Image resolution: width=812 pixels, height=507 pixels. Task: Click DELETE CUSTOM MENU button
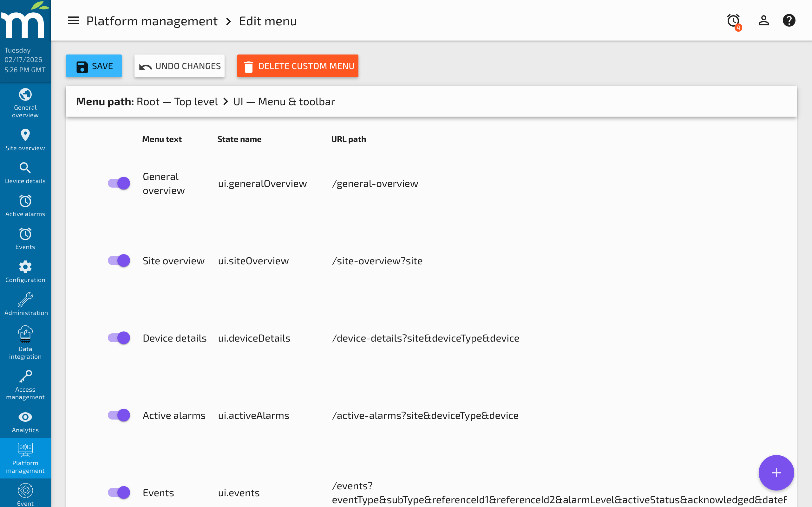[298, 66]
